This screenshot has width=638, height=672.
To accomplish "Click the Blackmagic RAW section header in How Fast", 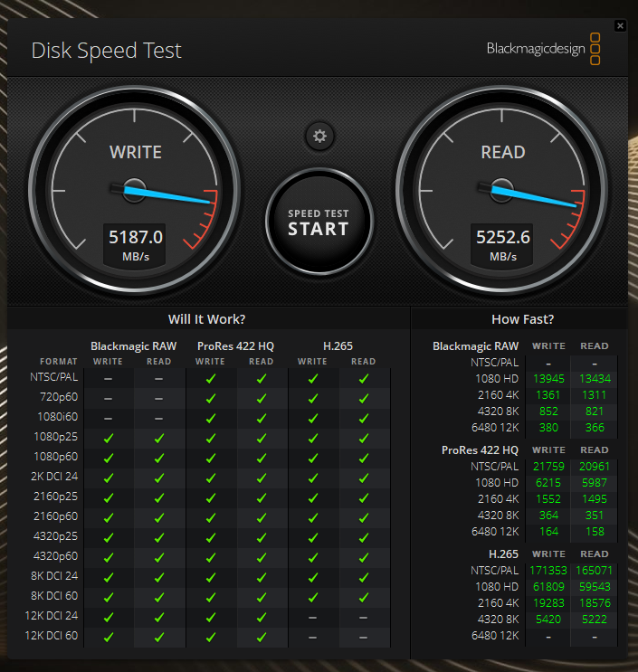I will [x=475, y=346].
